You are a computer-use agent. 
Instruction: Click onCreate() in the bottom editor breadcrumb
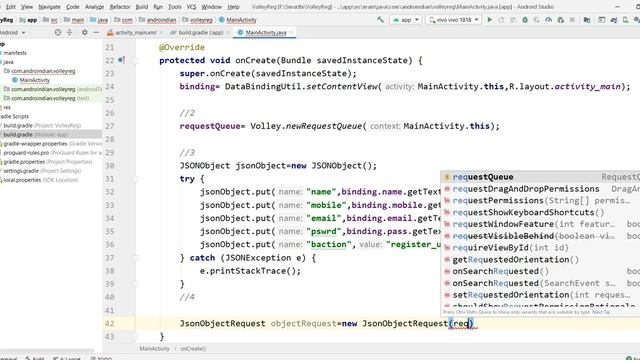pos(193,349)
